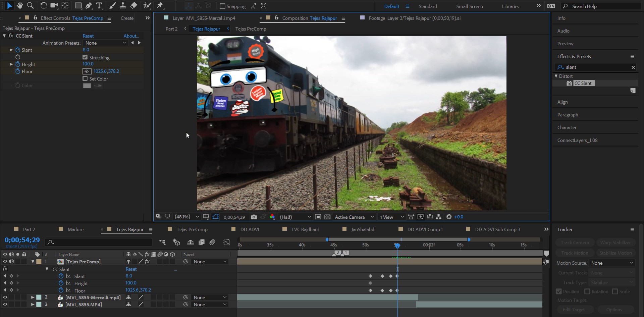The width and height of the screenshot is (644, 317).
Task: Switch to the Standard workspace
Action: pyautogui.click(x=428, y=6)
